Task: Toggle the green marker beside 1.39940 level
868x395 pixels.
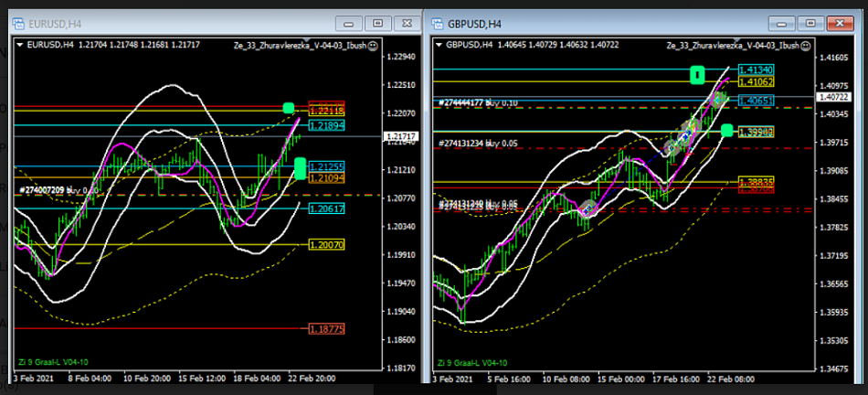Action: 728,131
